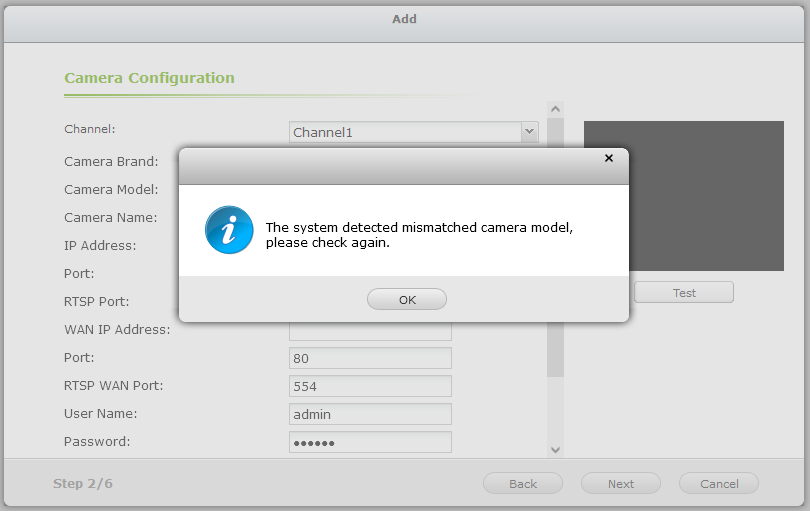810x511 pixels.
Task: Click the 'IP Address:' label
Action: point(100,245)
